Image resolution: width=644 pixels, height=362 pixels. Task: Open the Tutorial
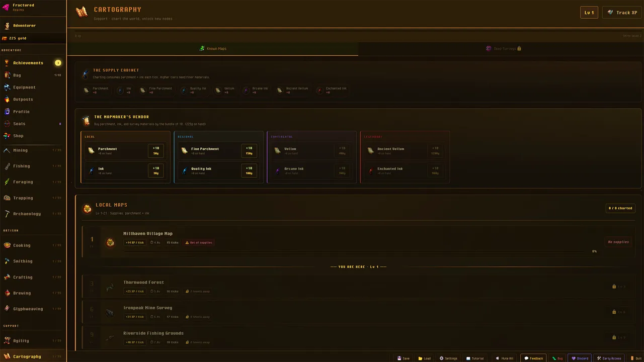(x=475, y=358)
